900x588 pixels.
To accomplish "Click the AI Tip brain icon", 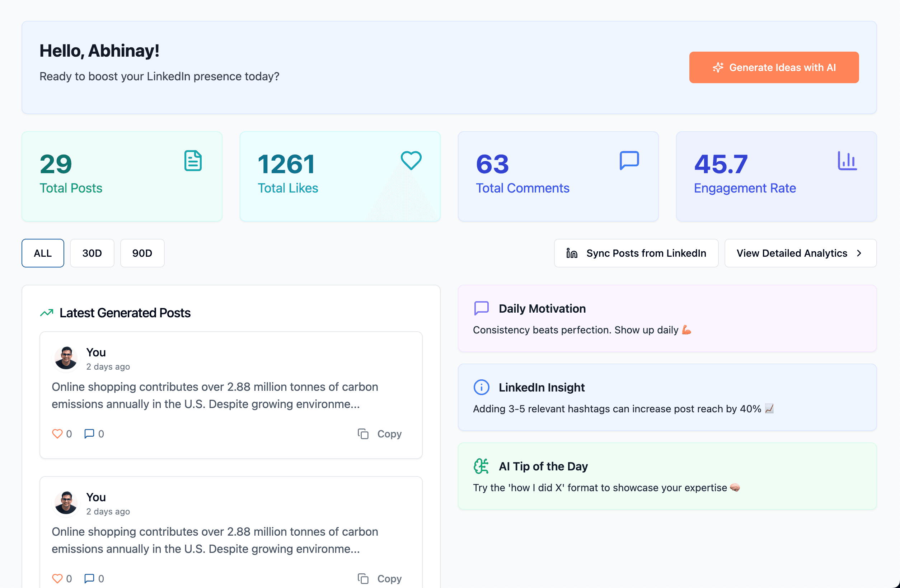I will coord(481,466).
